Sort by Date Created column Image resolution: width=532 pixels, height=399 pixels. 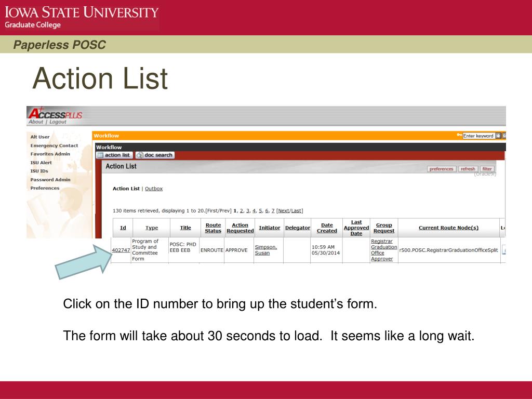click(327, 228)
